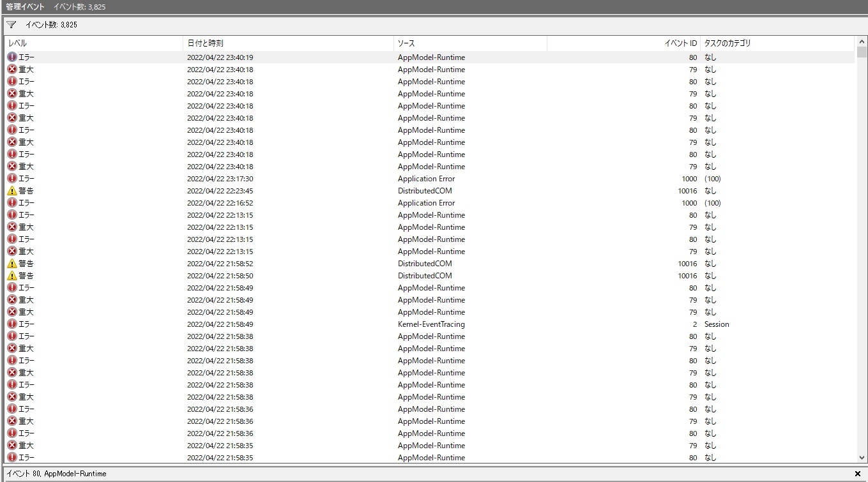Click the (100) category in the 23:17:30 row
The image size is (868, 482).
(712, 179)
